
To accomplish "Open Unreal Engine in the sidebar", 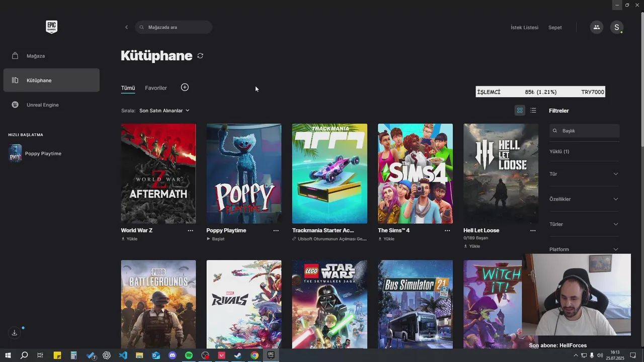I will click(x=51, y=105).
